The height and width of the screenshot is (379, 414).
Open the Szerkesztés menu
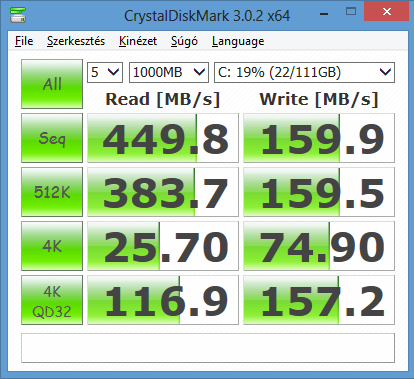coord(76,41)
